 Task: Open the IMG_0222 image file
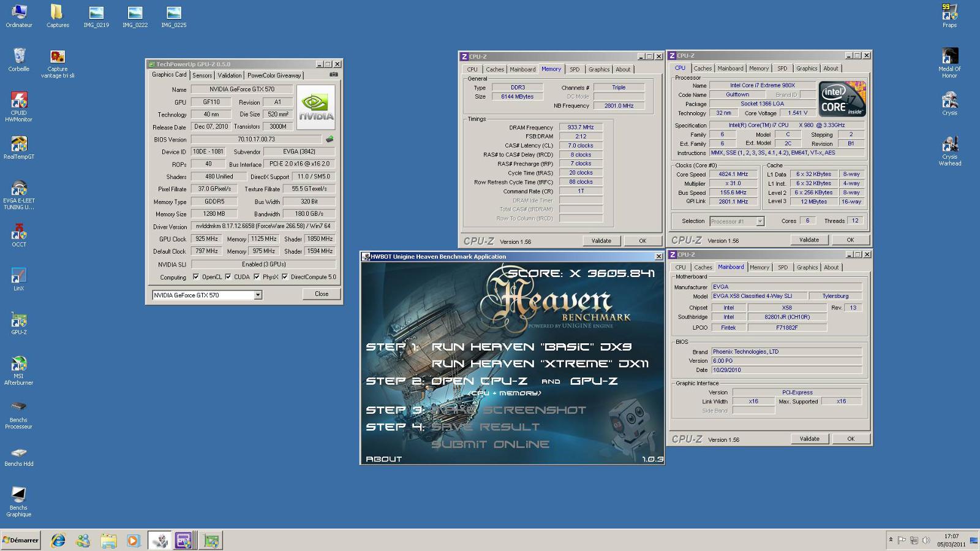click(x=135, y=17)
